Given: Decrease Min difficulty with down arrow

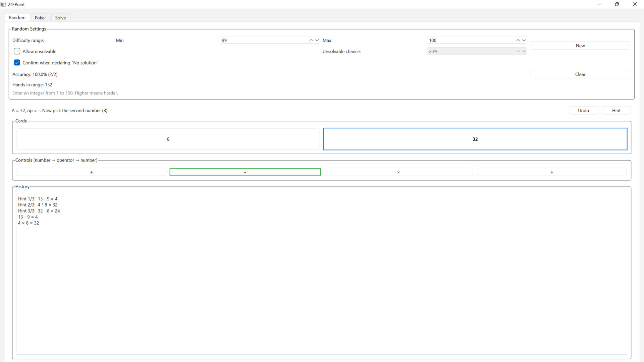Looking at the screenshot, I should point(317,40).
